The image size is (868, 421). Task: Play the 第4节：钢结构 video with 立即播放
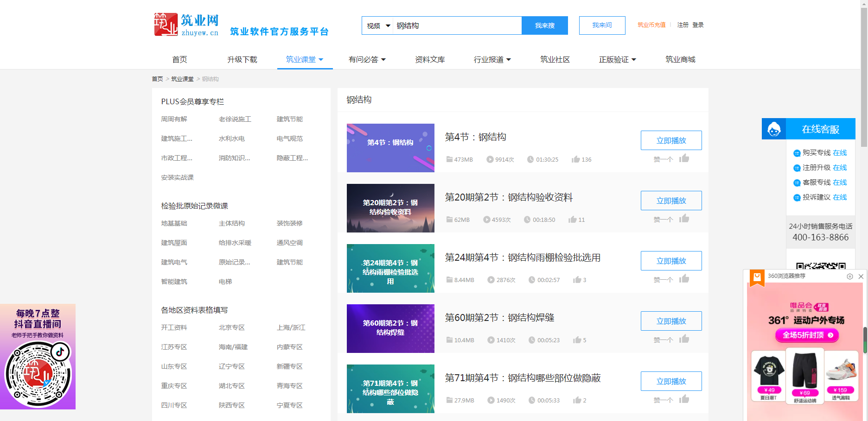pos(671,140)
